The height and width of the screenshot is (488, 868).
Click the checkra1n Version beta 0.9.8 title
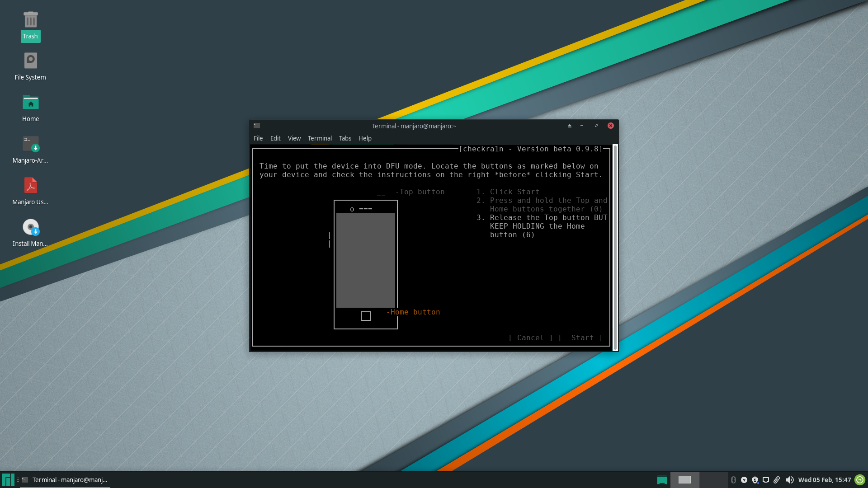pyautogui.click(x=531, y=149)
